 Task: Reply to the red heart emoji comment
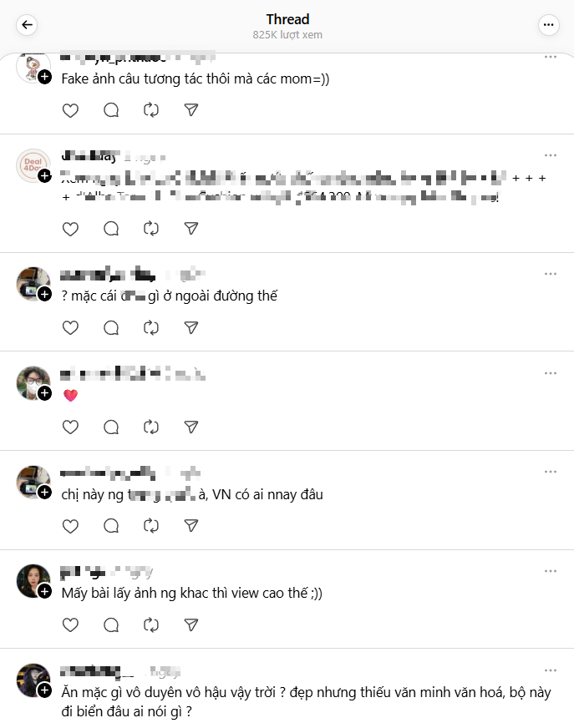pyautogui.click(x=111, y=427)
